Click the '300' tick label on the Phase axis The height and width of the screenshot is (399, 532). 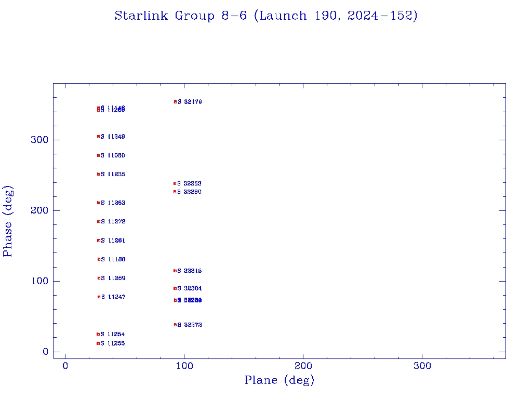pos(39,140)
